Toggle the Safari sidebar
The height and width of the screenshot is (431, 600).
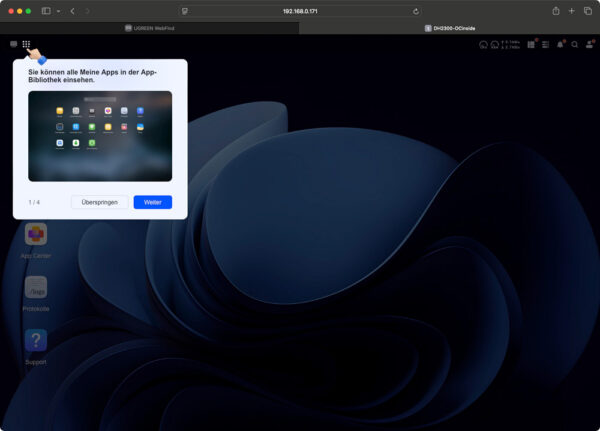point(46,10)
